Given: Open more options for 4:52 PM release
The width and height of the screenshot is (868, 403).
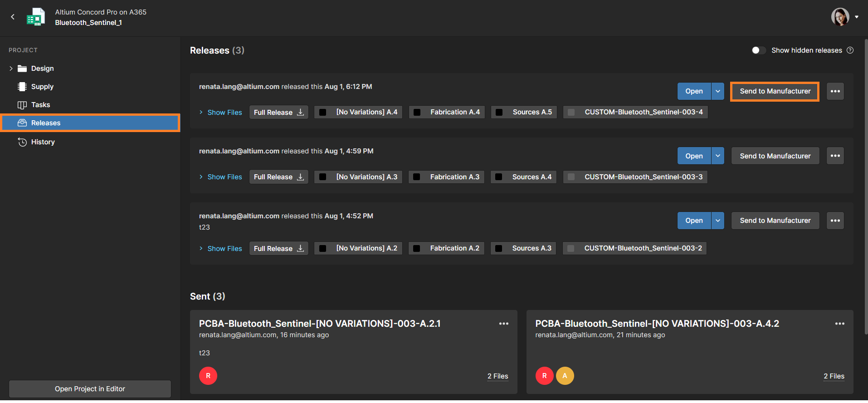Looking at the screenshot, I should tap(835, 221).
